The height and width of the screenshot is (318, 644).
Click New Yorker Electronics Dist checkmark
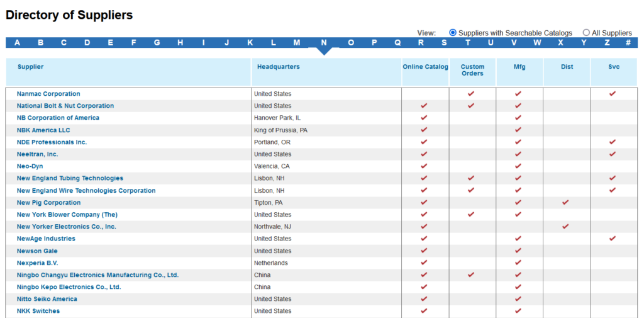(565, 226)
